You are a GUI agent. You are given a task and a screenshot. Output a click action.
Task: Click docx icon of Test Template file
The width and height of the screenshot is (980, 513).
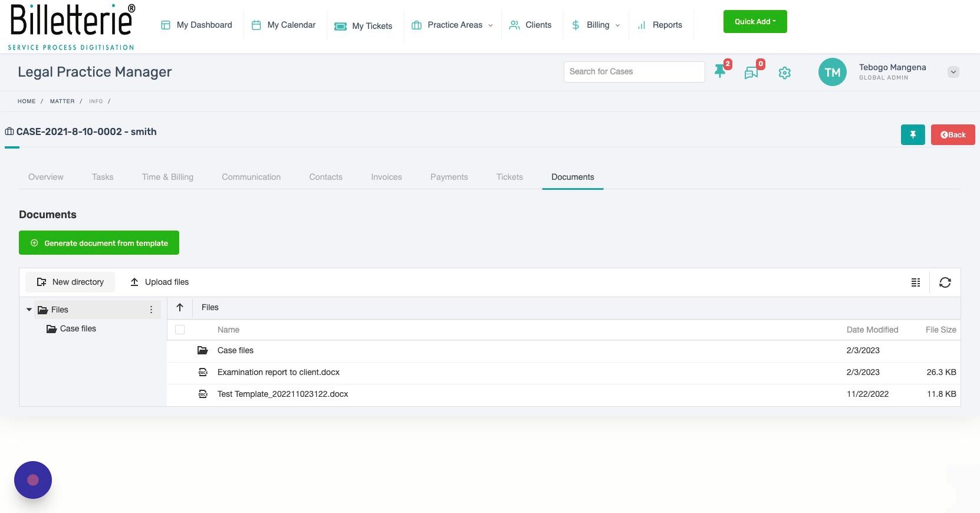pos(203,394)
